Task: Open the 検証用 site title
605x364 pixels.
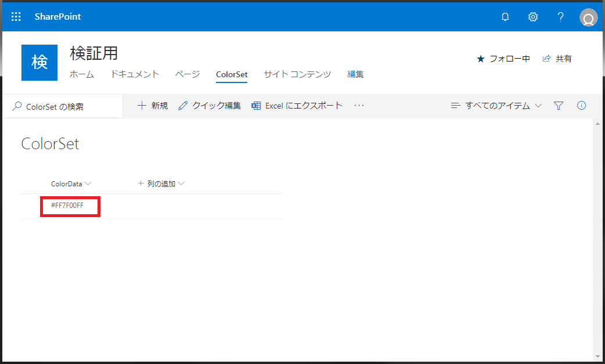Action: [93, 53]
